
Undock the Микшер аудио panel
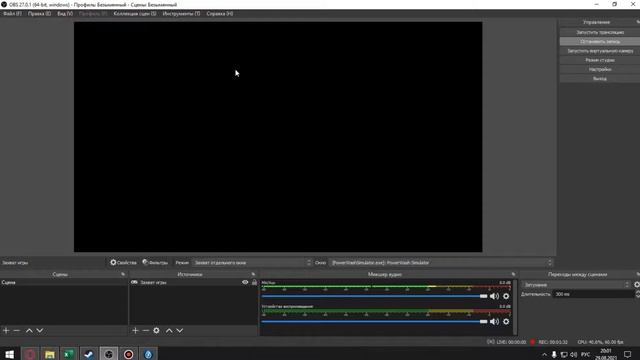coord(513,274)
